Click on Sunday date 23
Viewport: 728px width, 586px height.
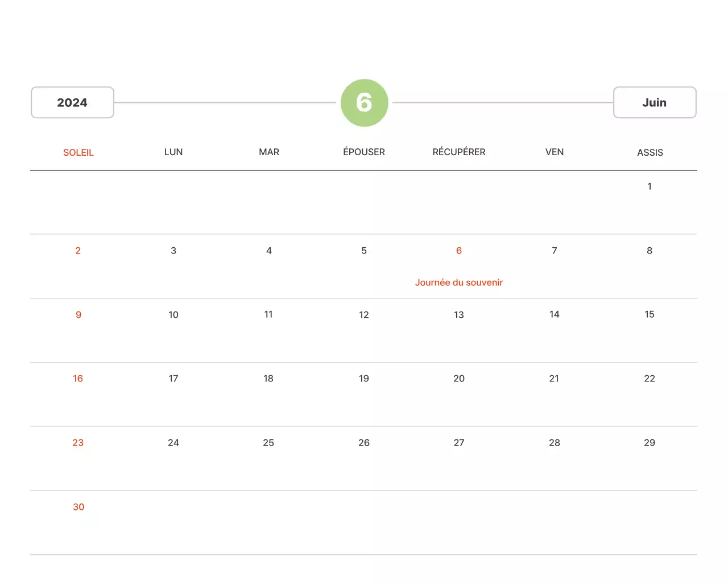(78, 443)
